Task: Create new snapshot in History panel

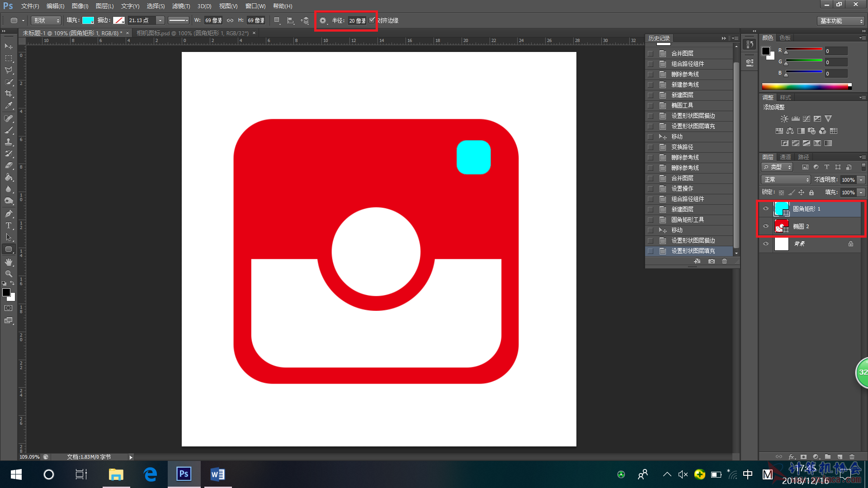Action: point(712,261)
